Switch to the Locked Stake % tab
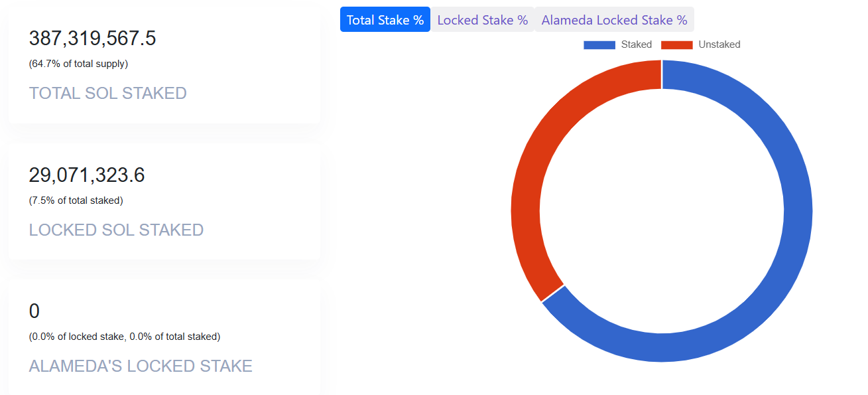This screenshot has width=868, height=395. pos(483,20)
